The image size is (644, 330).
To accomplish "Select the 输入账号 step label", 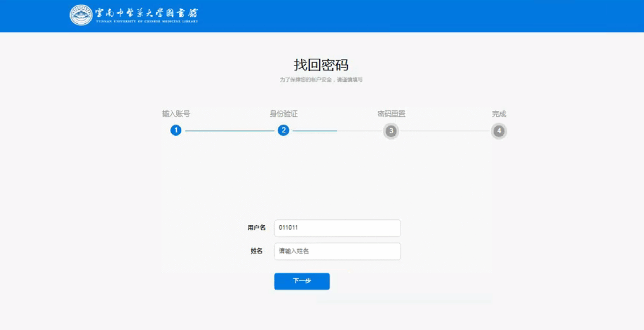I will 176,114.
